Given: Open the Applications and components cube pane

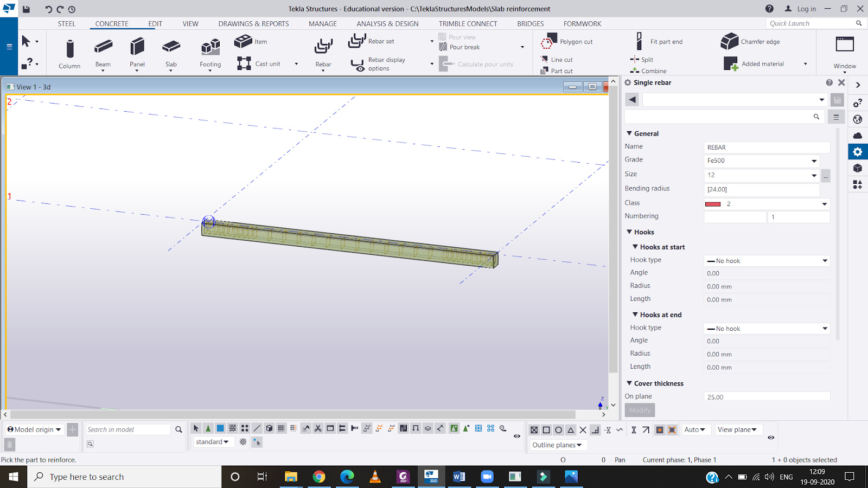Looking at the screenshot, I should pos(858,168).
